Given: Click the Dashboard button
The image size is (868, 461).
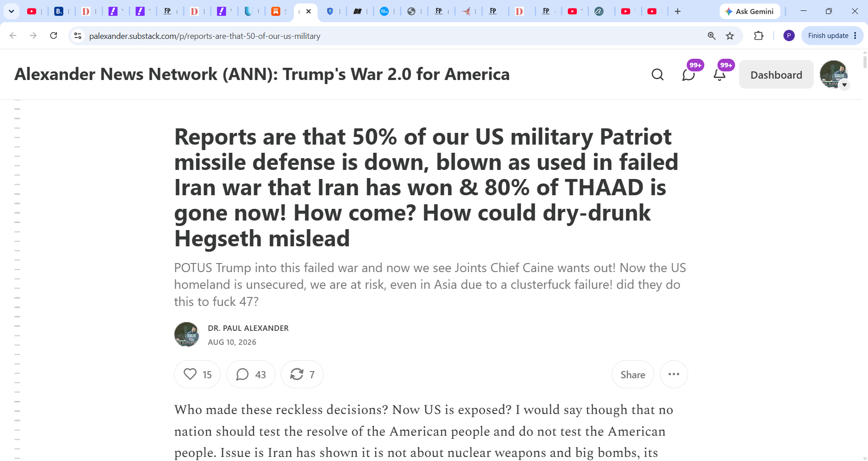Looking at the screenshot, I should click(776, 75).
